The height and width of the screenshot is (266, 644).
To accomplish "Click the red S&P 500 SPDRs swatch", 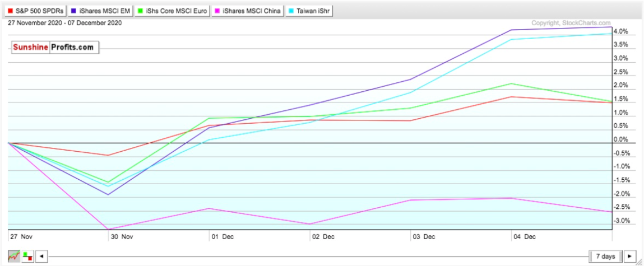I will coord(10,11).
